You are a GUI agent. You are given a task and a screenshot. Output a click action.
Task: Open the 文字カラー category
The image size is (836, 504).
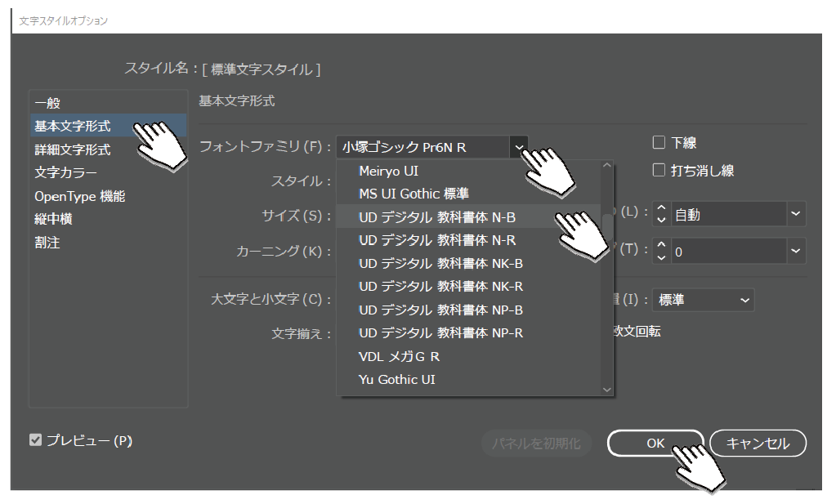point(65,173)
